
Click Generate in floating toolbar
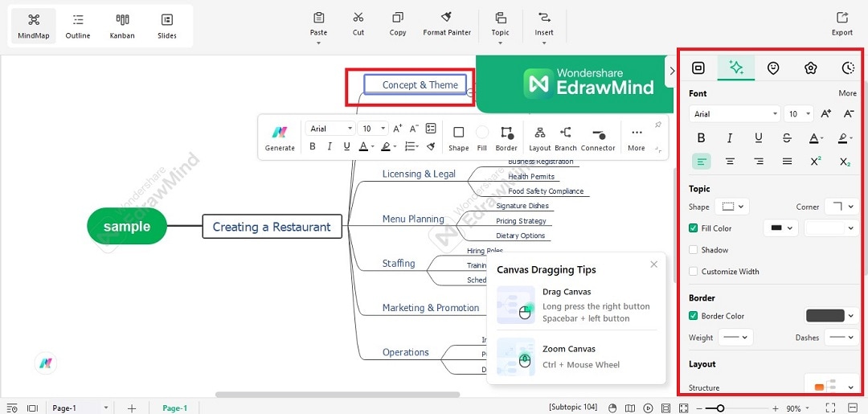(x=280, y=138)
